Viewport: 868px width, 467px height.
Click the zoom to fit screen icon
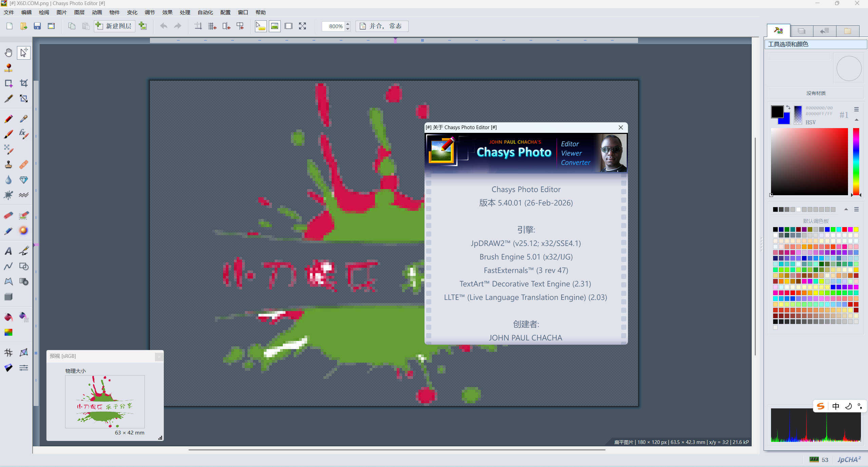pyautogui.click(x=302, y=26)
